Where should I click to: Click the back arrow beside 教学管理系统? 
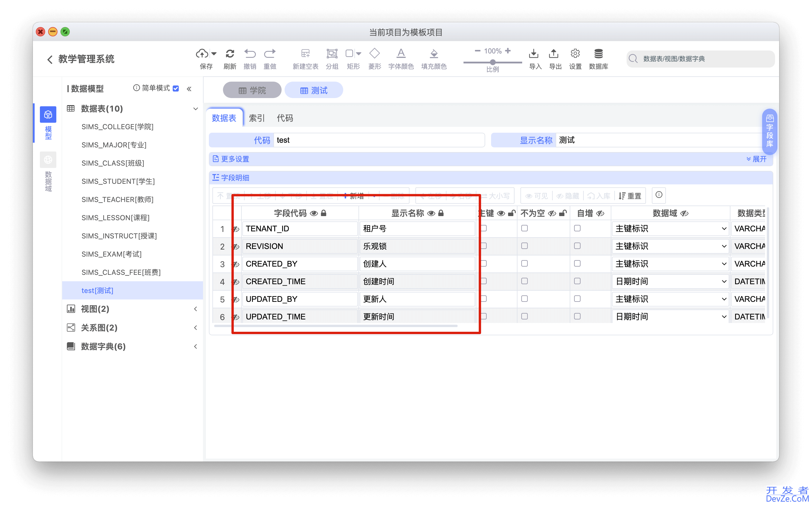pos(50,59)
